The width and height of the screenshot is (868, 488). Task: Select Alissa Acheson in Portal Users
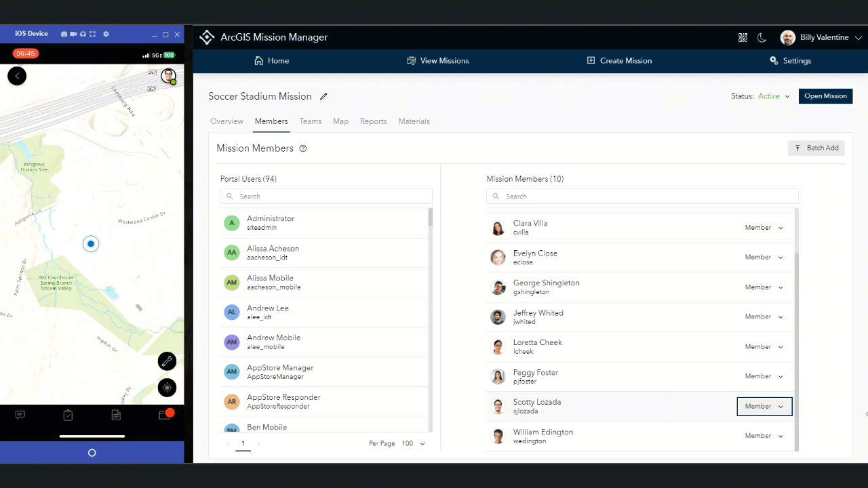[x=324, y=253]
